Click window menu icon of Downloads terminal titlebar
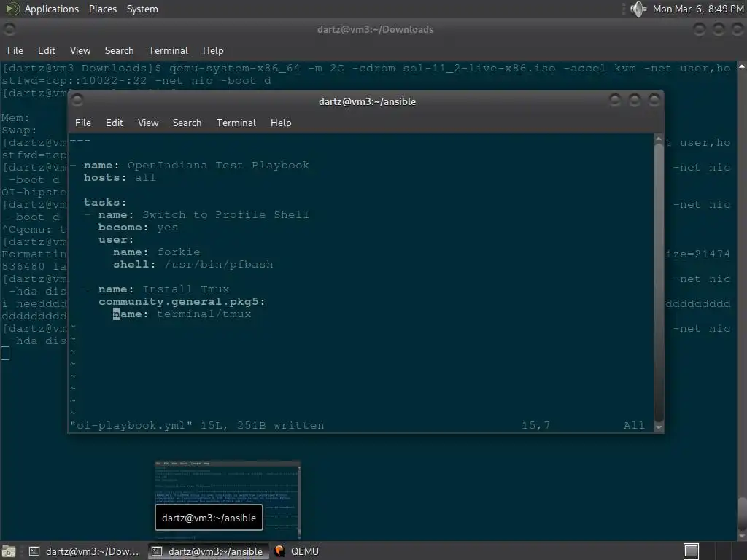Screen dimensions: 747x560 click(9, 29)
